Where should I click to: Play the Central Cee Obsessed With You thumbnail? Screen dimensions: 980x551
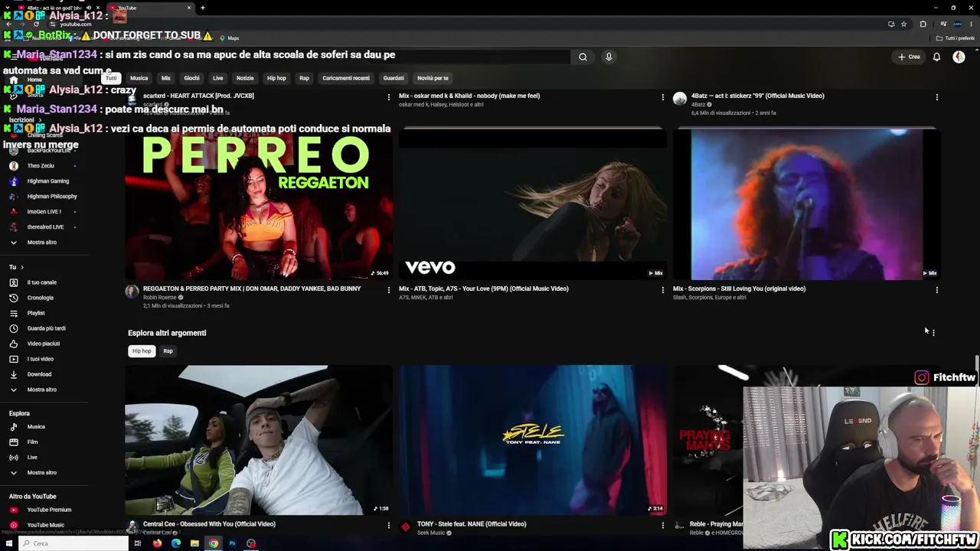pos(259,440)
